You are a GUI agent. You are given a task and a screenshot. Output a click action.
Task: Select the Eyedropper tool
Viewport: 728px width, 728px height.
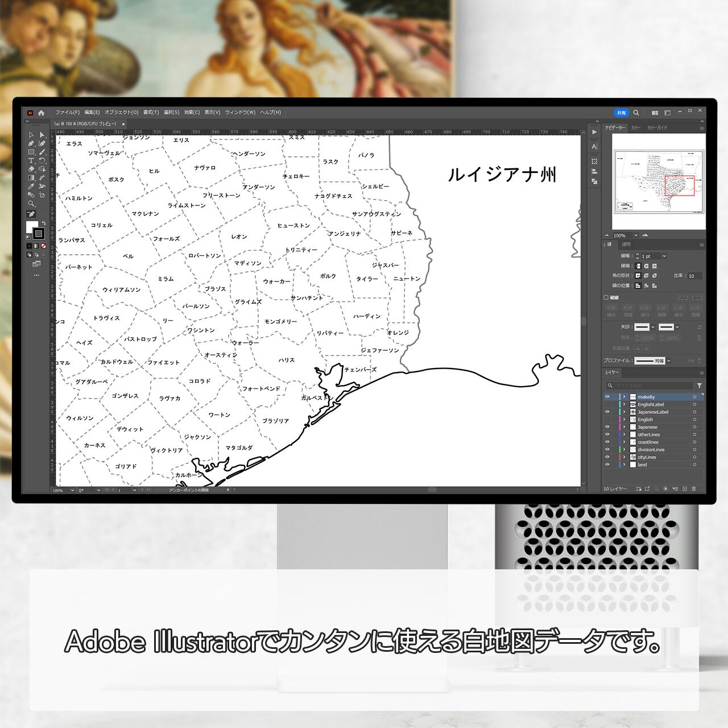31,187
